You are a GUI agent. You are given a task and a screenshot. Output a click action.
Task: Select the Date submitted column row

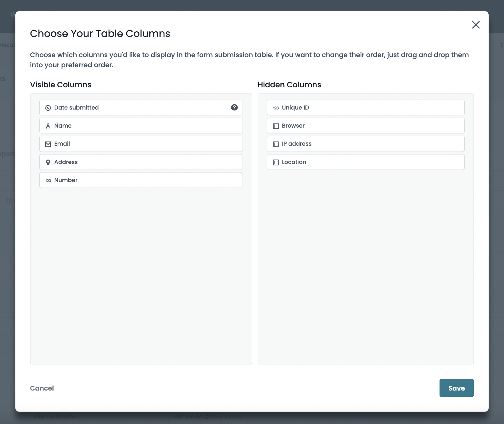[141, 107]
